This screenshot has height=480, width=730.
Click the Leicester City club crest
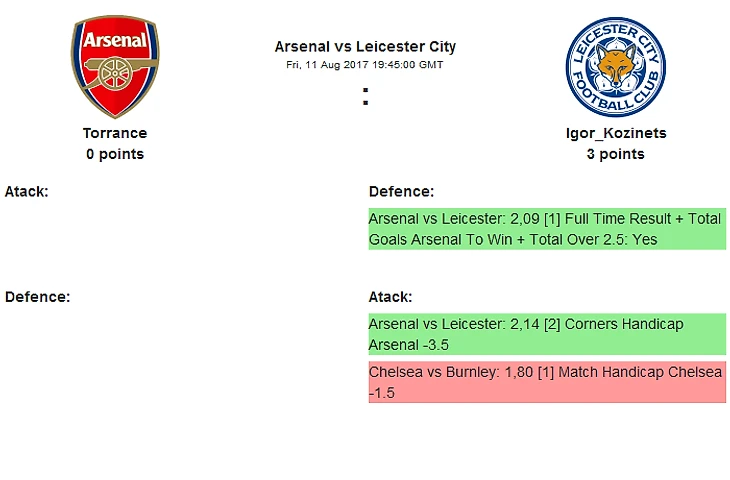(615, 67)
